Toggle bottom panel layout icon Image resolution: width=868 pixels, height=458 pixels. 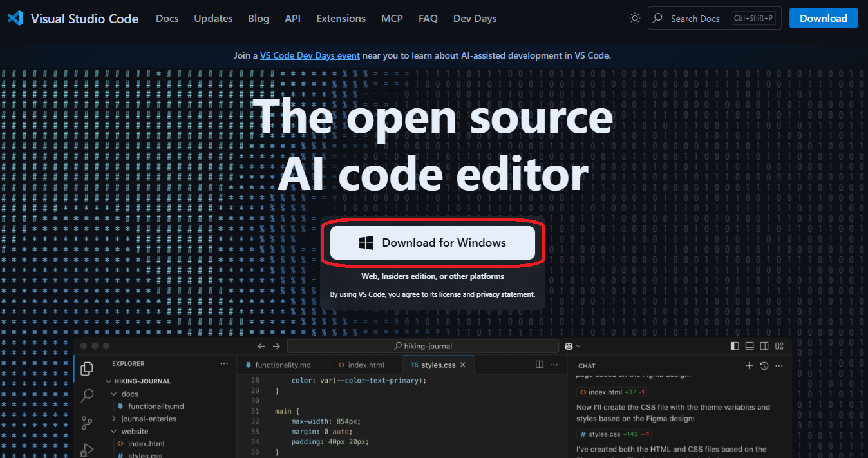point(750,346)
